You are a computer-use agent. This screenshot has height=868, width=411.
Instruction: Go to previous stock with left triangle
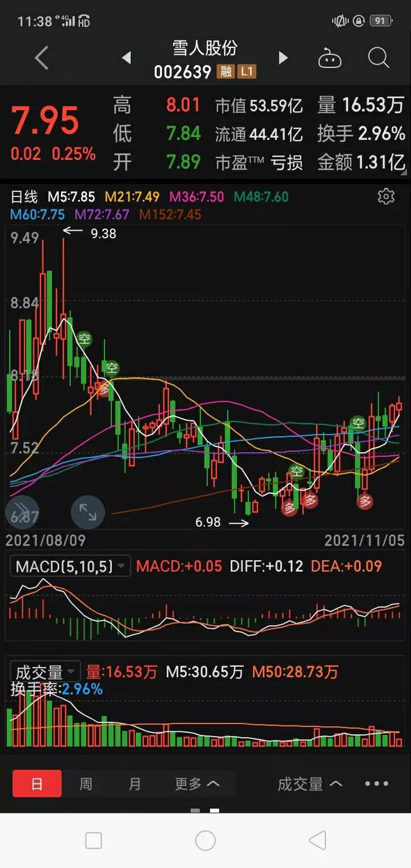click(127, 58)
